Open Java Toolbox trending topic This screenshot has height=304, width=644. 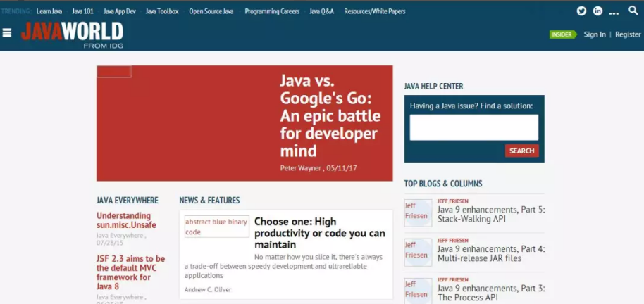pyautogui.click(x=162, y=11)
